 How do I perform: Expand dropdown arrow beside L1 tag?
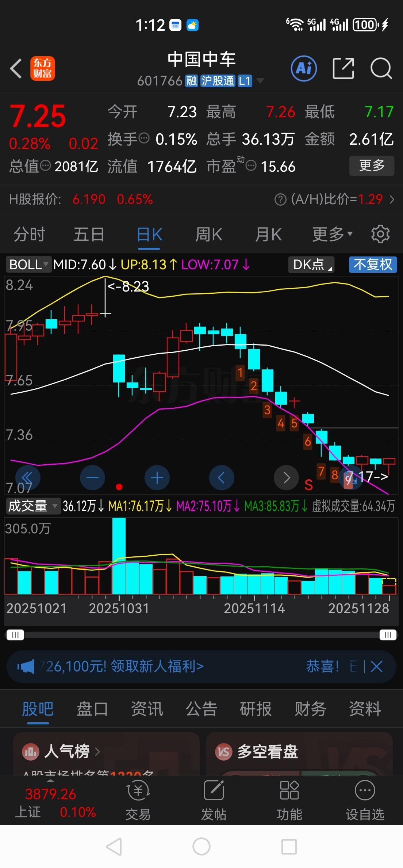click(x=260, y=81)
